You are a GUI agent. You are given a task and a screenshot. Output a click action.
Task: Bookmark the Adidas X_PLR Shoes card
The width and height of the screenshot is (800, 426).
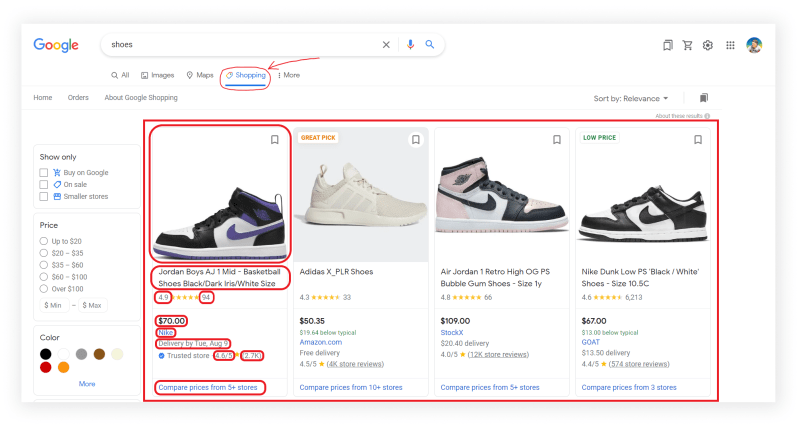[x=416, y=140]
